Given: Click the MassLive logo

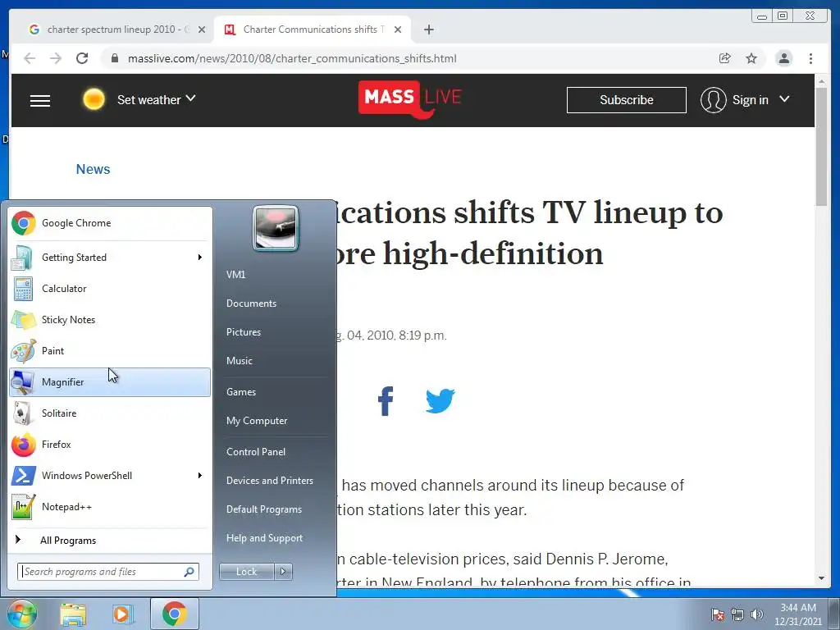Looking at the screenshot, I should click(411, 98).
